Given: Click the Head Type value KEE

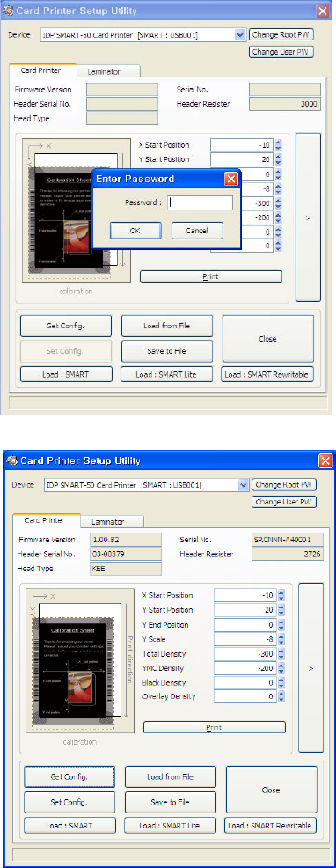Looking at the screenshot, I should tap(126, 569).
